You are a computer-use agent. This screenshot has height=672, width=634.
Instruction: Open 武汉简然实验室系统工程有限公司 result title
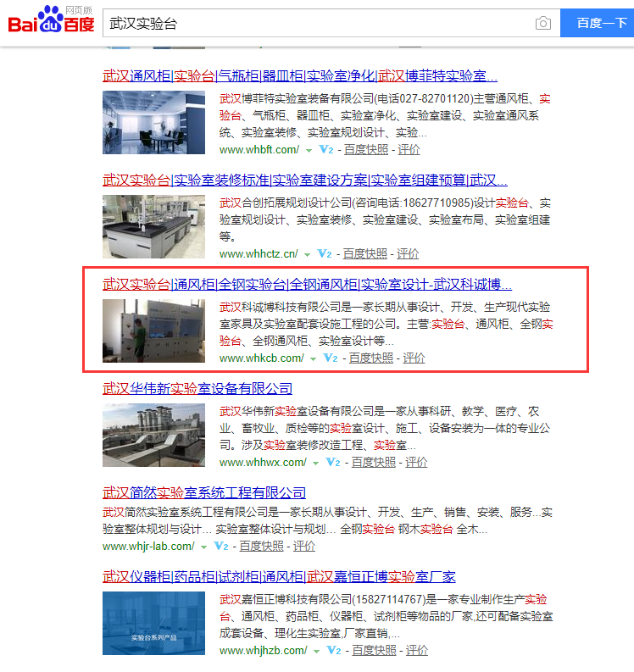204,492
